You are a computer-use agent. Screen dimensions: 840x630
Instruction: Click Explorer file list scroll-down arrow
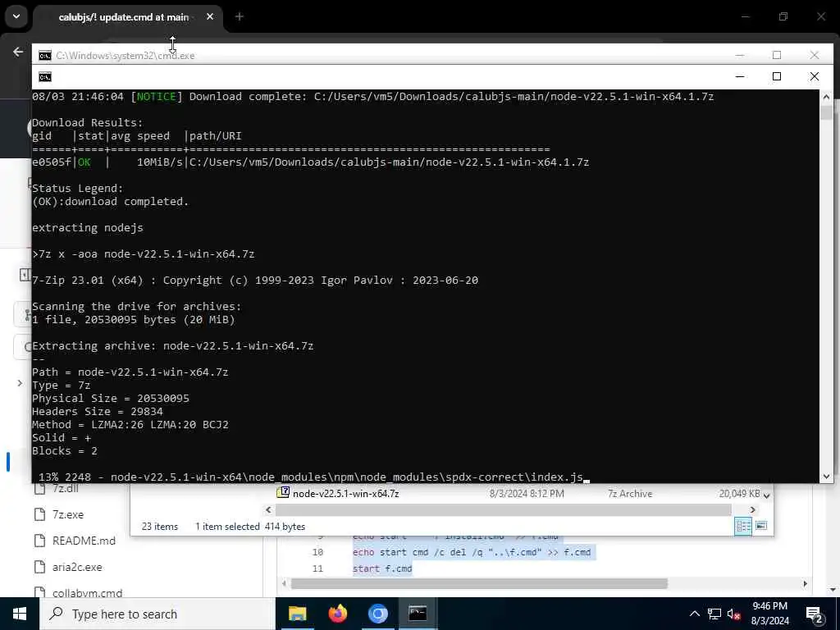[767, 496]
